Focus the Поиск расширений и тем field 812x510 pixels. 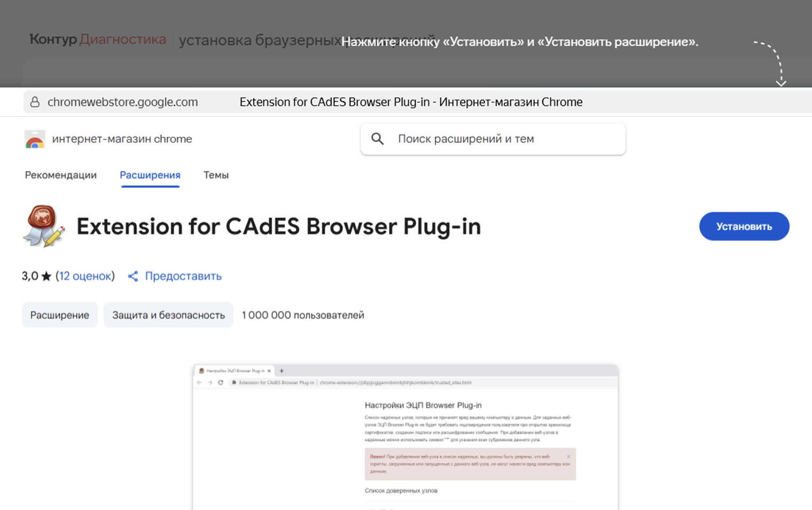coord(493,139)
